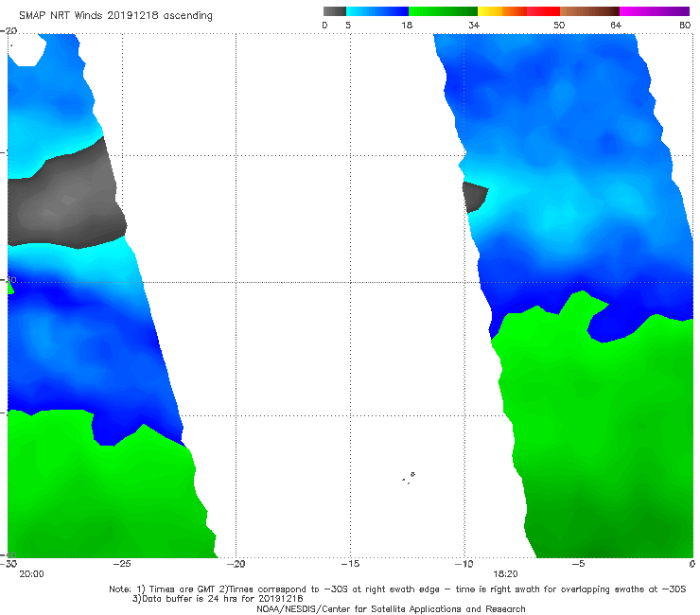Click the magenta 64-80 segment of color bar

coord(655,11)
